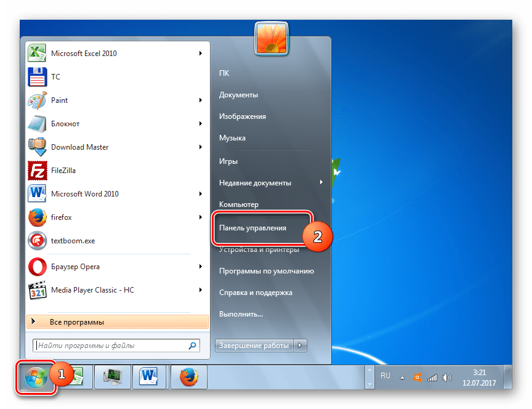Open Панель управления (Control Panel)
The width and height of the screenshot is (532, 409).
[252, 228]
